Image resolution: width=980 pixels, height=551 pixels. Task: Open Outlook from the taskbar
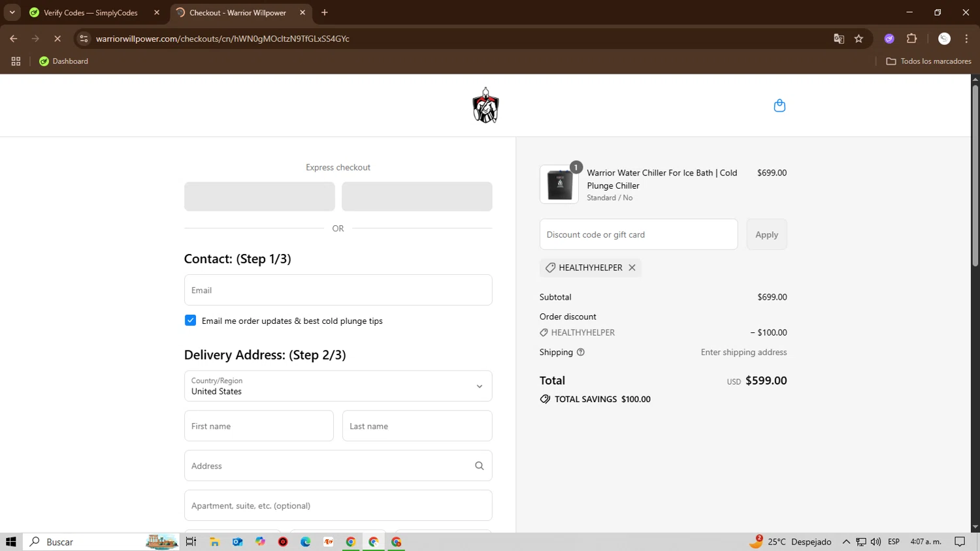pyautogui.click(x=237, y=542)
